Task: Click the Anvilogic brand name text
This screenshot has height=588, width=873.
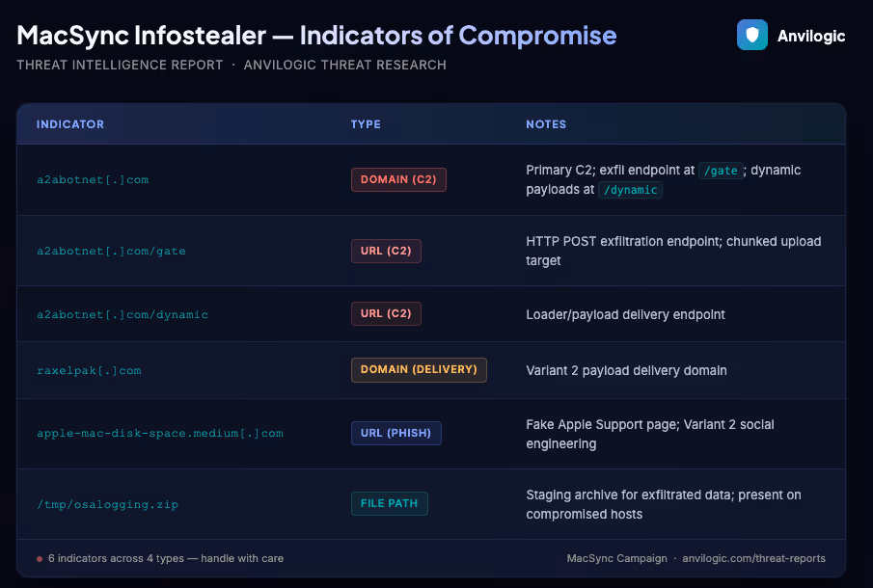Action: pos(810,37)
